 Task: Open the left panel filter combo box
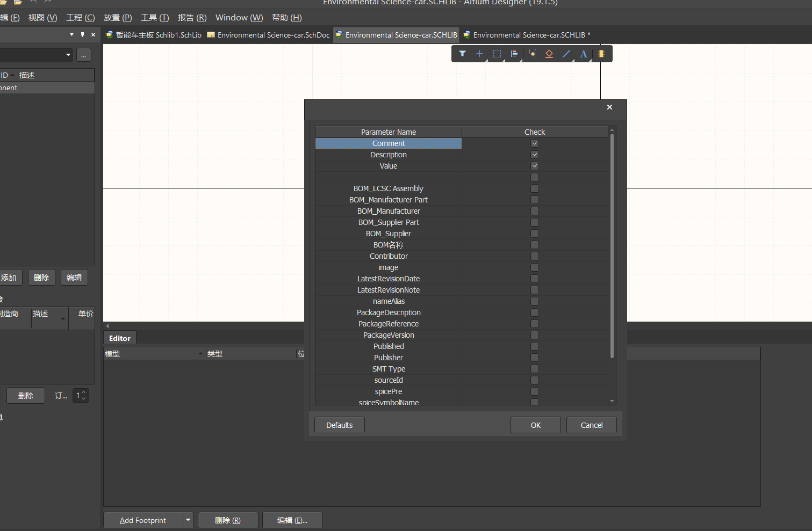click(x=35, y=55)
